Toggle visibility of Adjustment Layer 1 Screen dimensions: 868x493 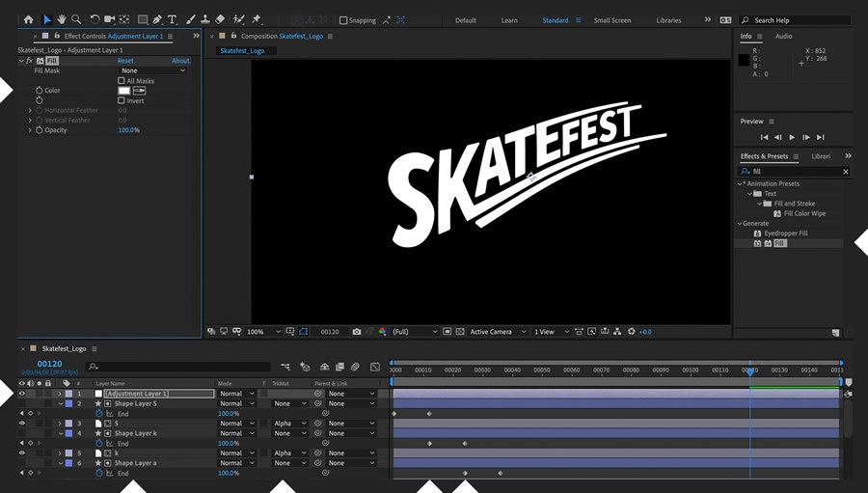click(x=22, y=394)
